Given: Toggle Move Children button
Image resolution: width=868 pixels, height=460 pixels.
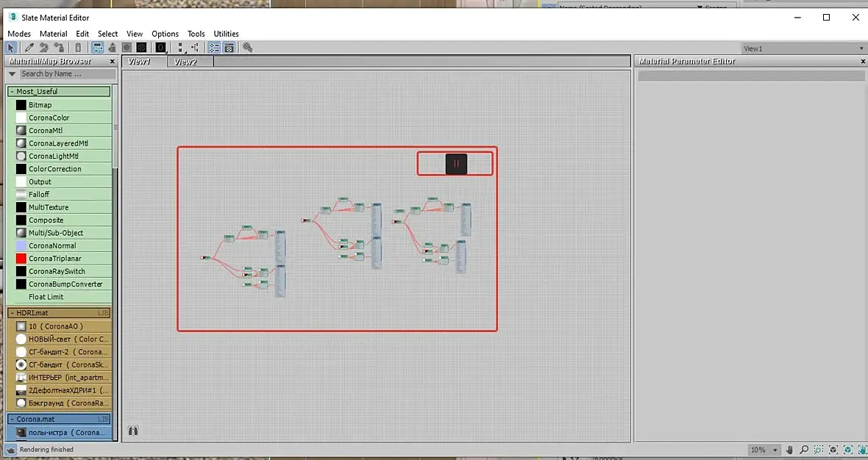Looking at the screenshot, I should tap(97, 48).
